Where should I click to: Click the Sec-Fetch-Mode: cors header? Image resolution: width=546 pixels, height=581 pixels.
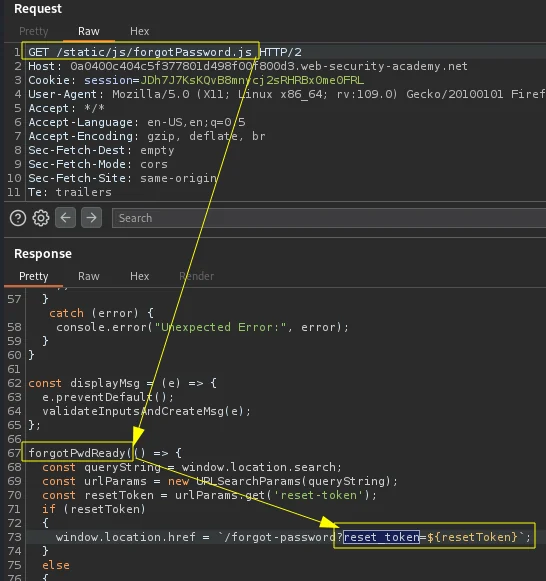pyautogui.click(x=98, y=164)
